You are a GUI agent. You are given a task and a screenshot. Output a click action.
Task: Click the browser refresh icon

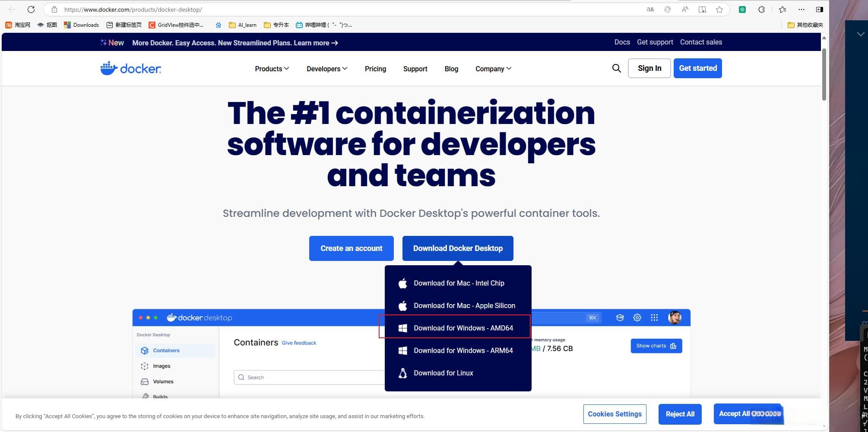(x=31, y=9)
